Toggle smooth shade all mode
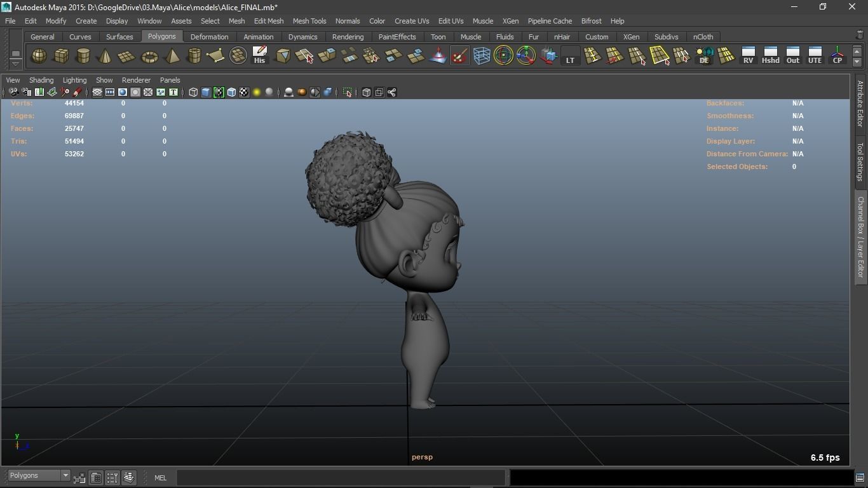 206,93
